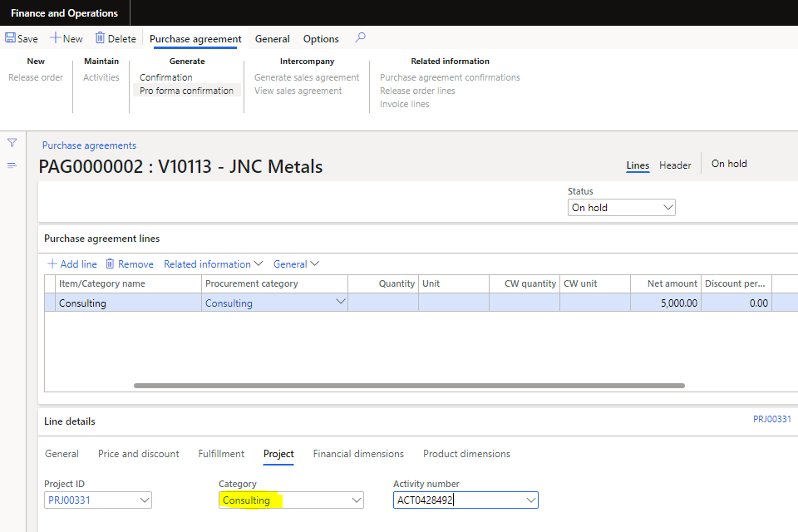This screenshot has width=798, height=532.
Task: Click Confirmation under Generate
Action: click(x=166, y=77)
